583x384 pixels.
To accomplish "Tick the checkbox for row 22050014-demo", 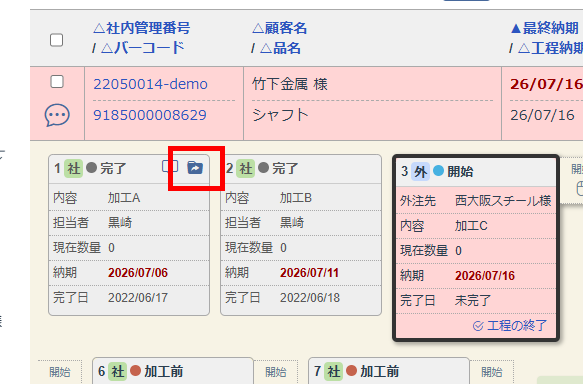I will [x=57, y=82].
